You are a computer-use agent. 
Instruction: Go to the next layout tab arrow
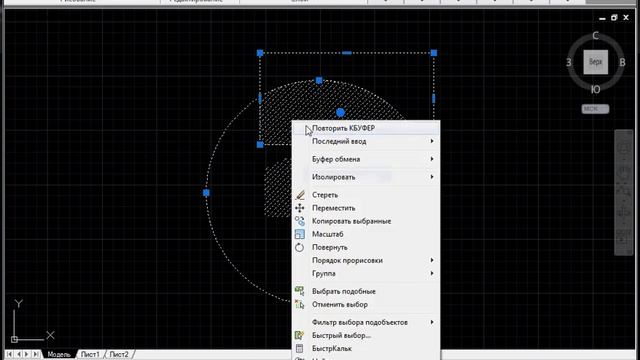[27, 354]
